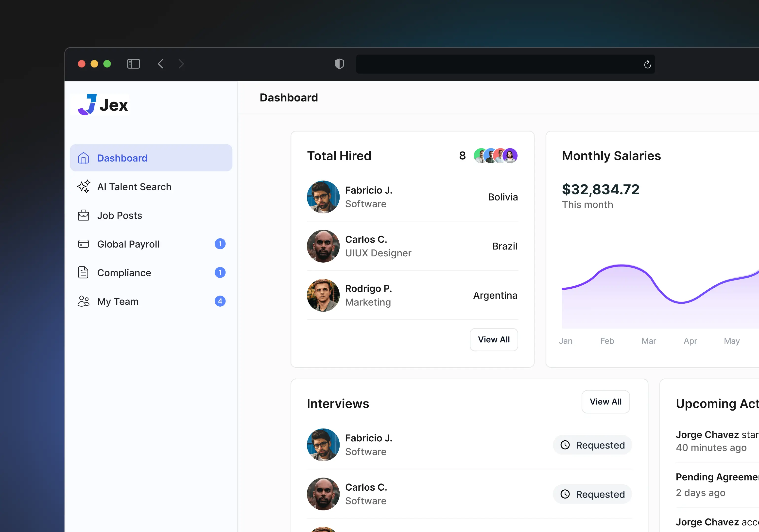The image size is (759, 532).
Task: Select AI Talent Search in the sidebar
Action: pos(134,187)
